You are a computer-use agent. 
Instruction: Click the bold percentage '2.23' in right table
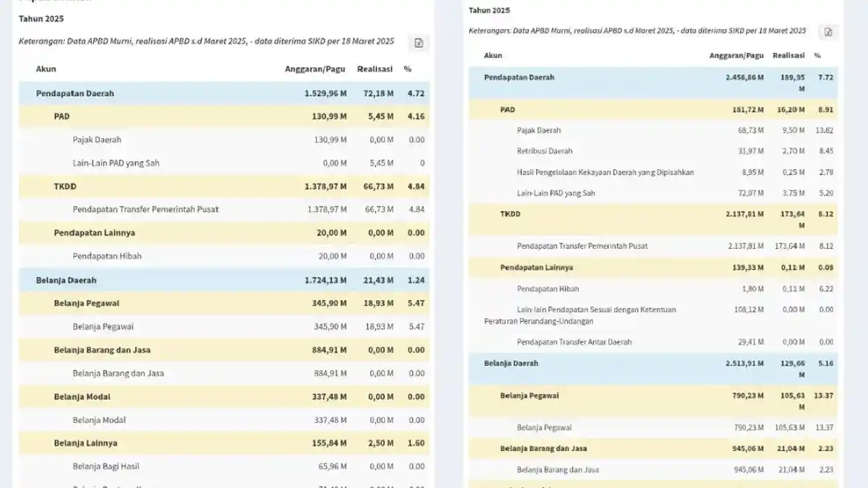click(x=825, y=449)
